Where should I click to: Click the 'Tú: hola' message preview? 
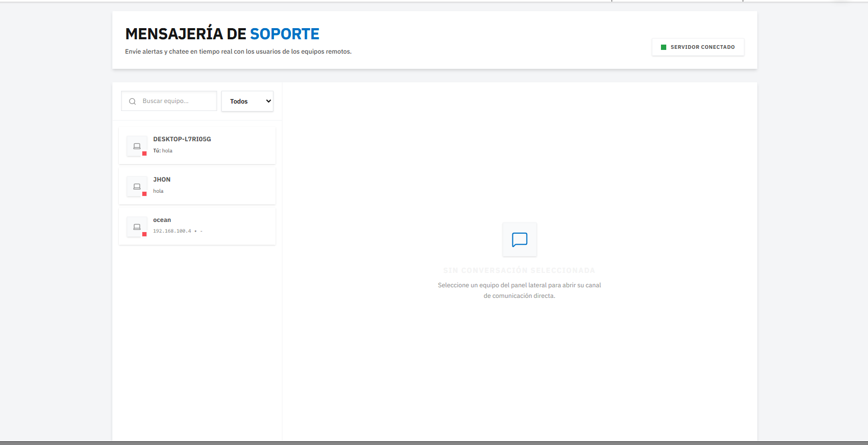[163, 151]
